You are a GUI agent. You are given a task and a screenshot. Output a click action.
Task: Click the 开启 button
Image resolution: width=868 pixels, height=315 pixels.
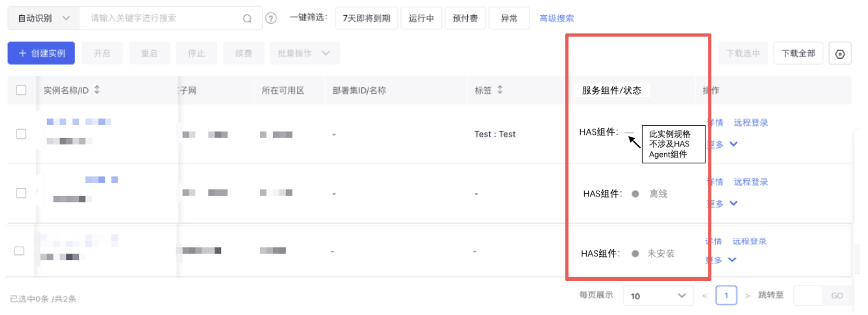point(102,53)
